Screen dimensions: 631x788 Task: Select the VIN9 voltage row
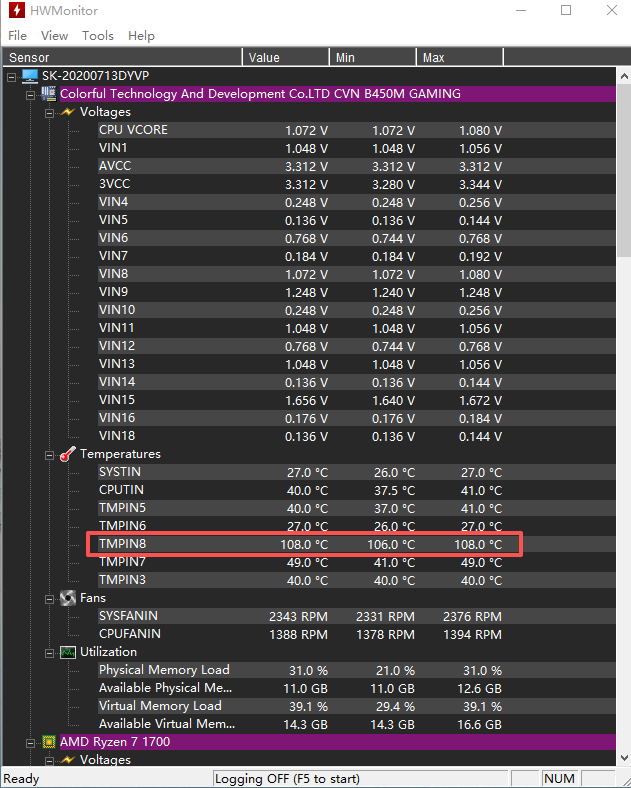pyautogui.click(x=357, y=292)
